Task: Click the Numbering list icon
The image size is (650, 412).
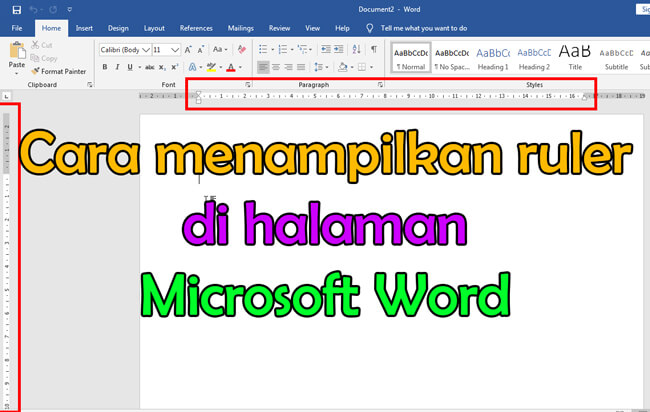Action: (x=283, y=49)
